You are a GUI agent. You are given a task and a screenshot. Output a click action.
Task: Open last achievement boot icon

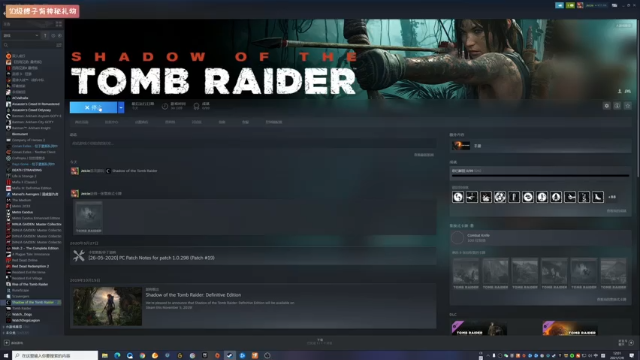pos(598,197)
